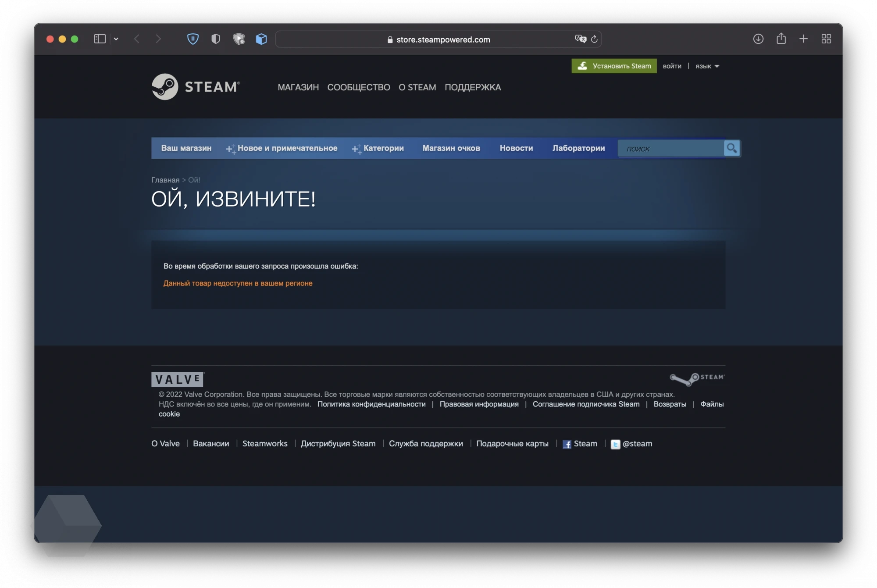Click the yellow minimize window button
This screenshot has height=588, width=877.
62,39
